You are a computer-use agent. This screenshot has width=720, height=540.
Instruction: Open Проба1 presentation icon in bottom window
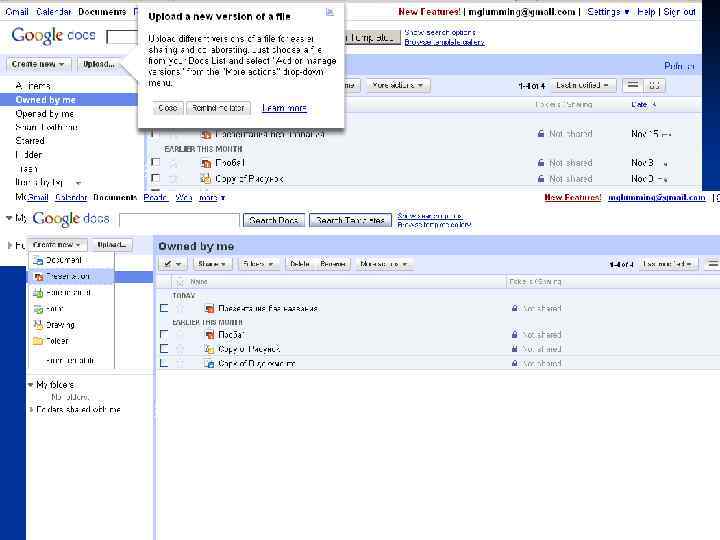click(209, 335)
